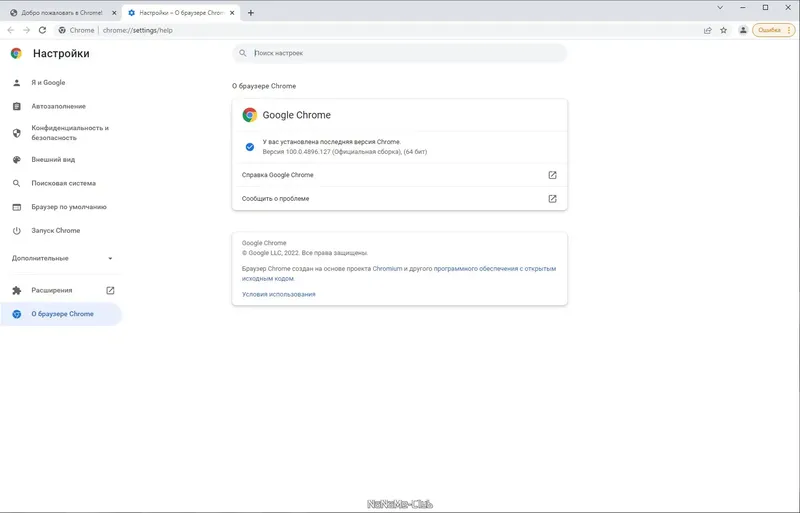Screen dimensions: 800x513
Task: Click the search magnifier icon in settings search
Action: [x=243, y=53]
